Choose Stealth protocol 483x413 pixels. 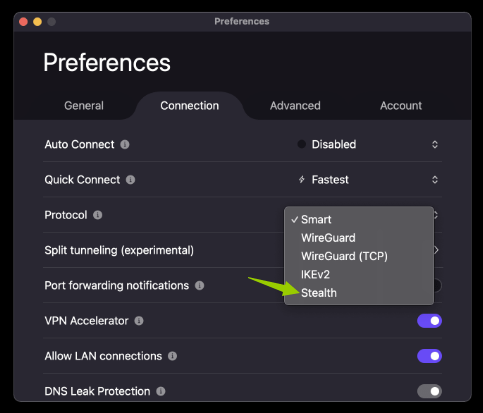click(359, 293)
